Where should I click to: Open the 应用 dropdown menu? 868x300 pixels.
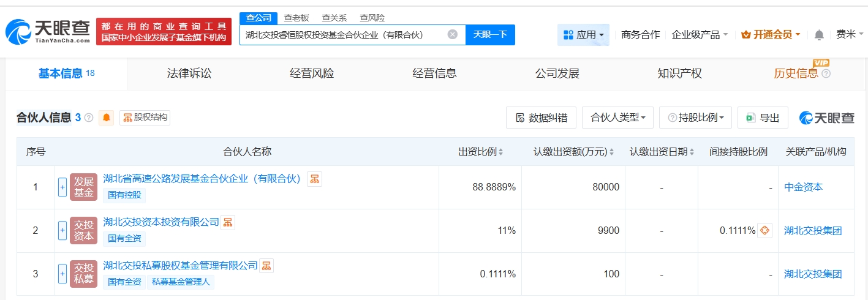[583, 35]
